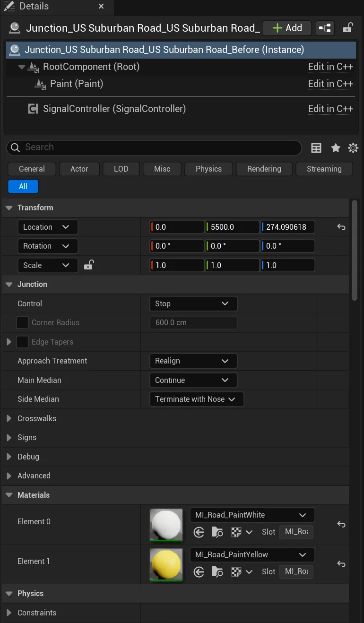Click Edit in C++ for RootComponent
364x623 pixels.
(x=330, y=67)
